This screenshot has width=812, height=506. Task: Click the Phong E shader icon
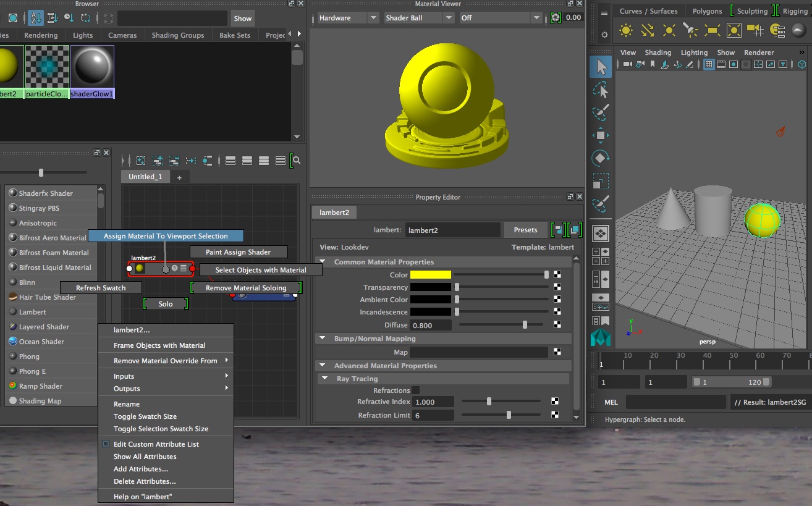(13, 371)
